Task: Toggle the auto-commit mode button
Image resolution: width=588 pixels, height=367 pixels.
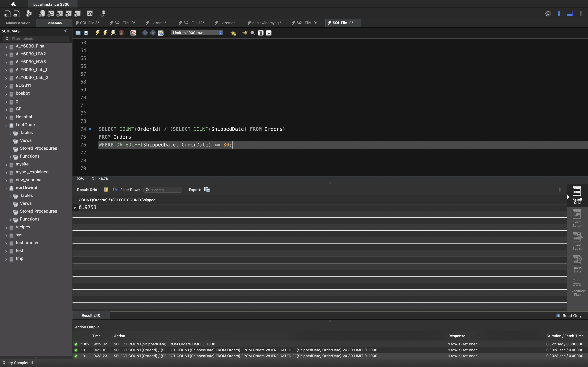Action: [161, 33]
